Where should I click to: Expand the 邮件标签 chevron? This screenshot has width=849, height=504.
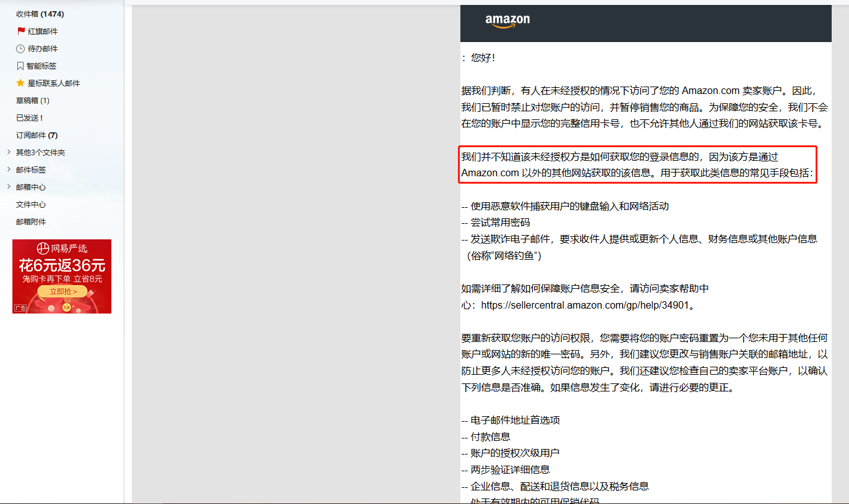8,169
